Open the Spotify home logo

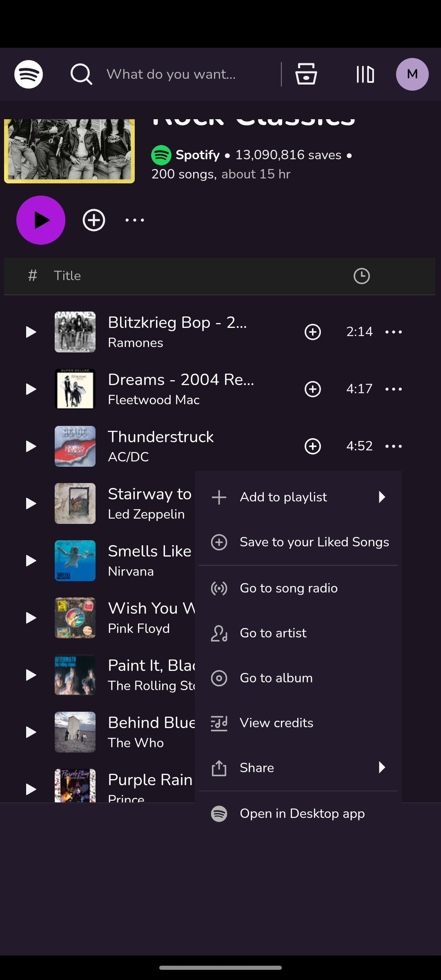29,74
